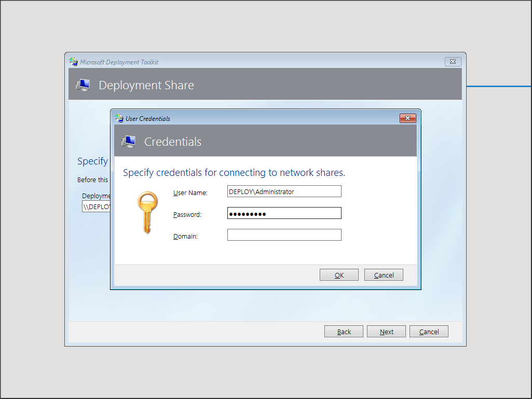
Task: Focus the User Name input field
Action: [284, 191]
